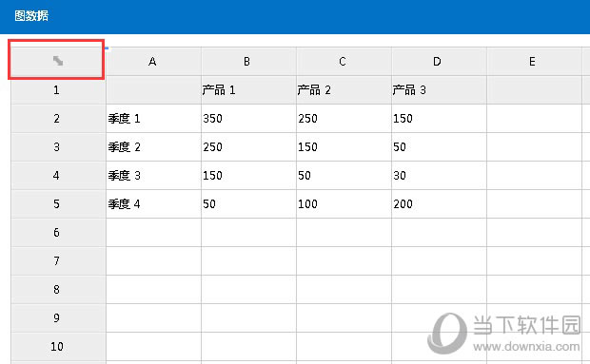Select column A header
This screenshot has height=364, width=590.
(153, 61)
